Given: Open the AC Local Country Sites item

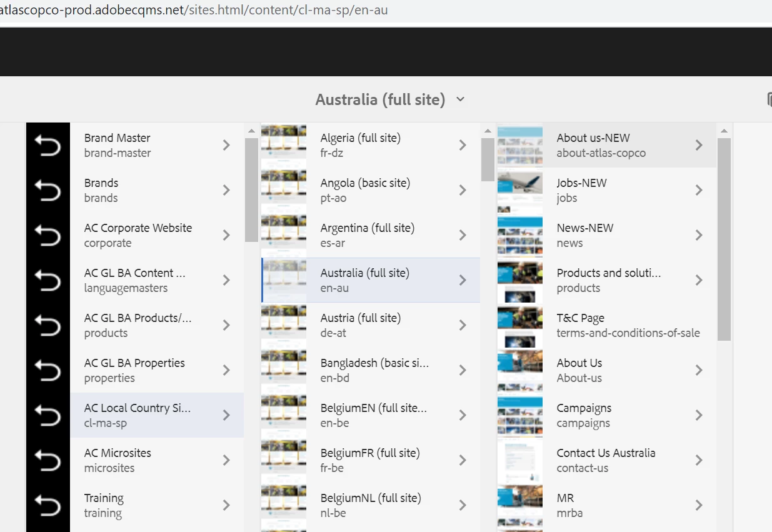Looking at the screenshot, I should (x=135, y=415).
